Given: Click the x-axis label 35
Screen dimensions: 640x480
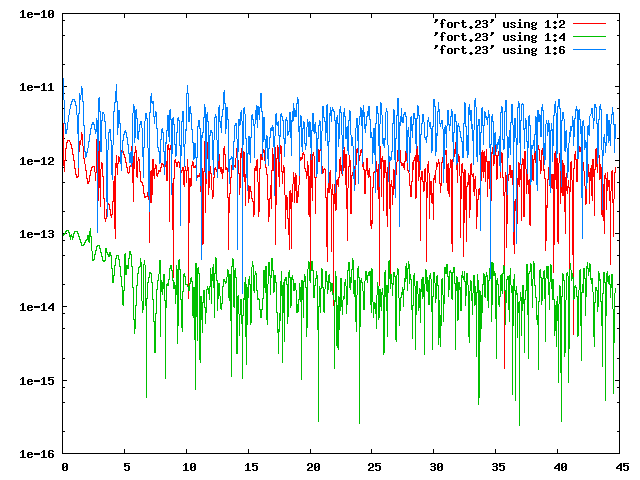Looking at the screenshot, I should tap(498, 467).
